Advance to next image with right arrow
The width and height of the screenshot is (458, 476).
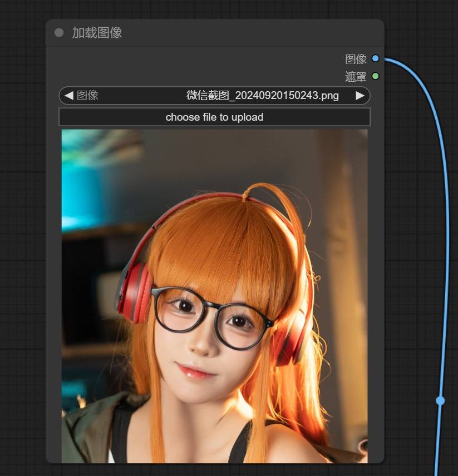click(x=360, y=96)
